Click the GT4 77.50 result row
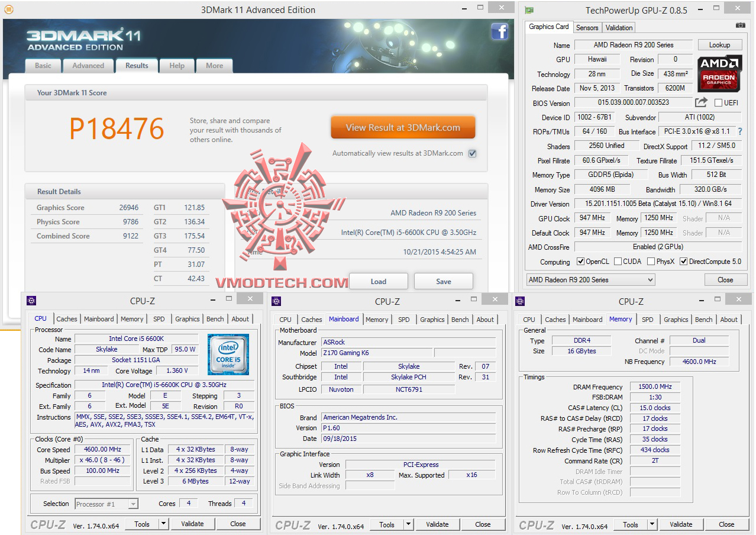Viewport: 756px width, 535px height. (180, 250)
